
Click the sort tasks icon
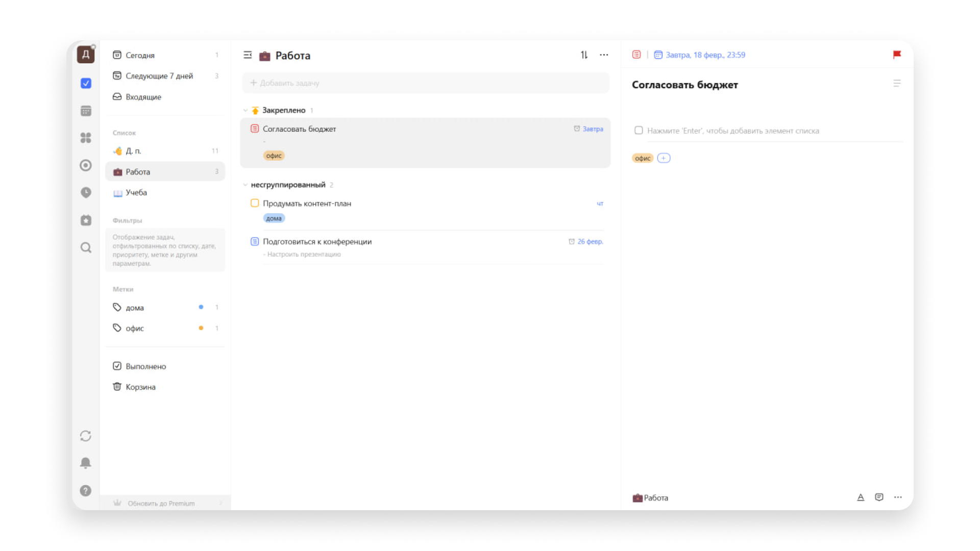pos(584,55)
